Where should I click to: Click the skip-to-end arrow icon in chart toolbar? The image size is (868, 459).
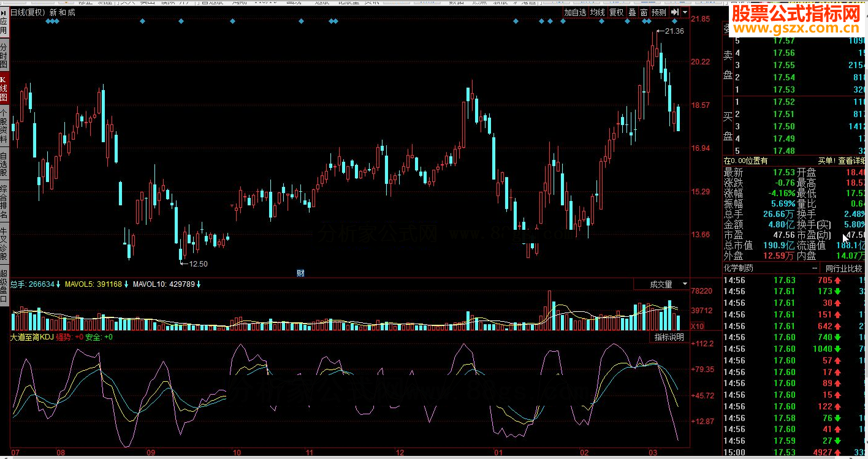click(x=675, y=12)
